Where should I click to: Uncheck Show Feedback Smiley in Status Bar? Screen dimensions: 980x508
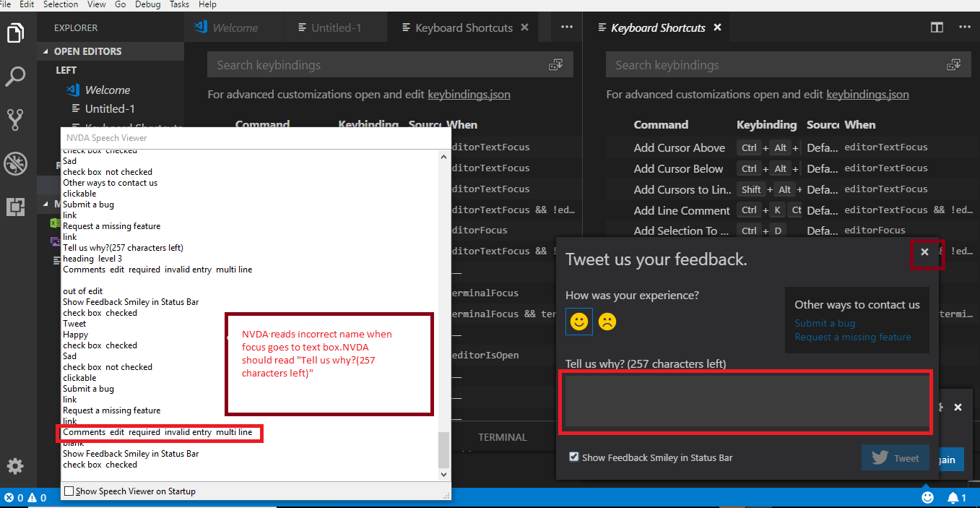click(x=573, y=457)
